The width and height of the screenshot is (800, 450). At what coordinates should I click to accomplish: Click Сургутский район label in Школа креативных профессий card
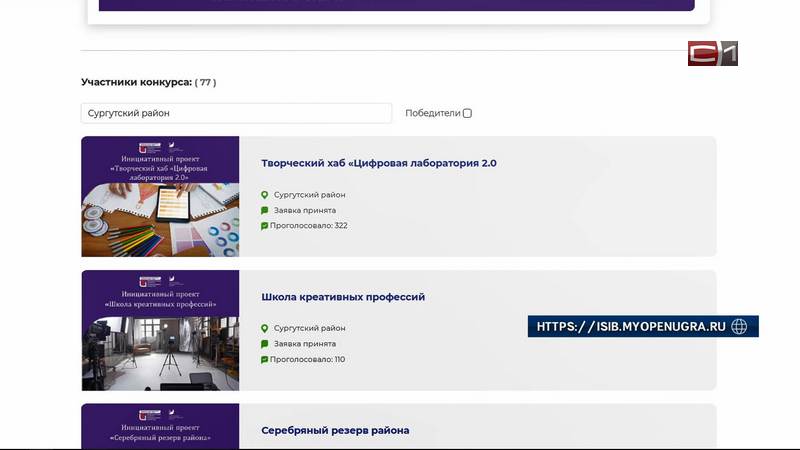pos(310,328)
